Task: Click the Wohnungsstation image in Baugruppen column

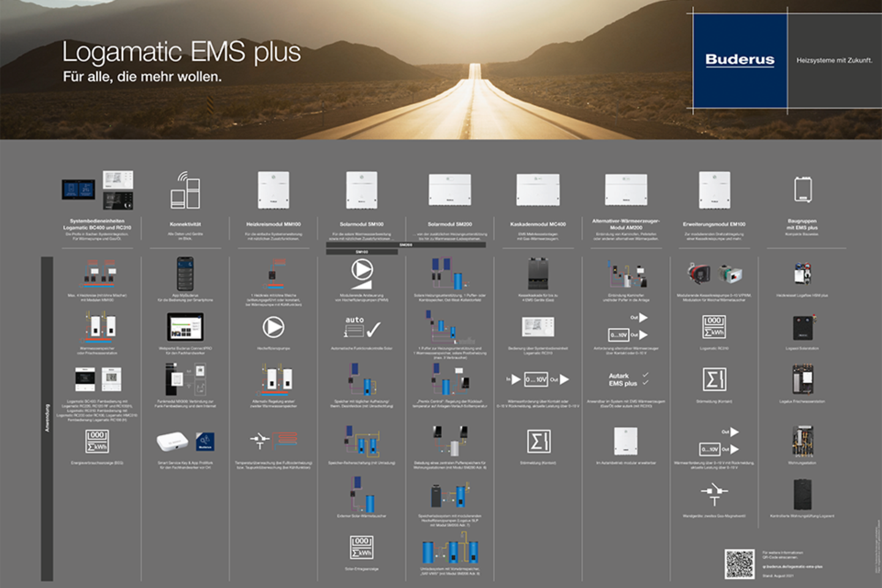Action: [x=803, y=441]
